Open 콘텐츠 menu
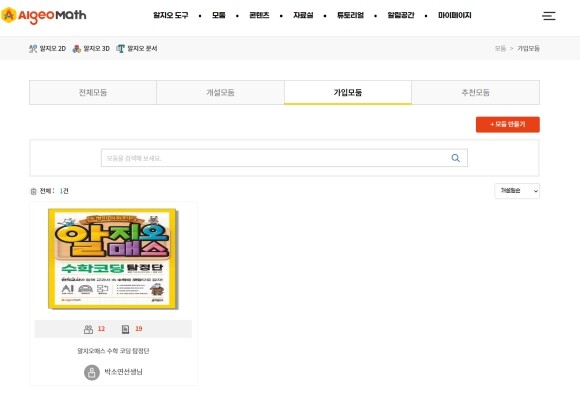The height and width of the screenshot is (394, 580). coord(259,15)
